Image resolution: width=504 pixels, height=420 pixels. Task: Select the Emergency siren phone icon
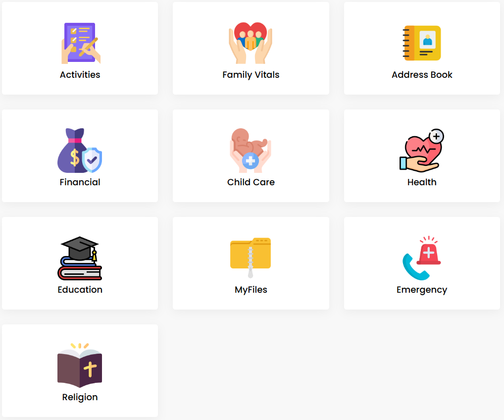(x=422, y=258)
